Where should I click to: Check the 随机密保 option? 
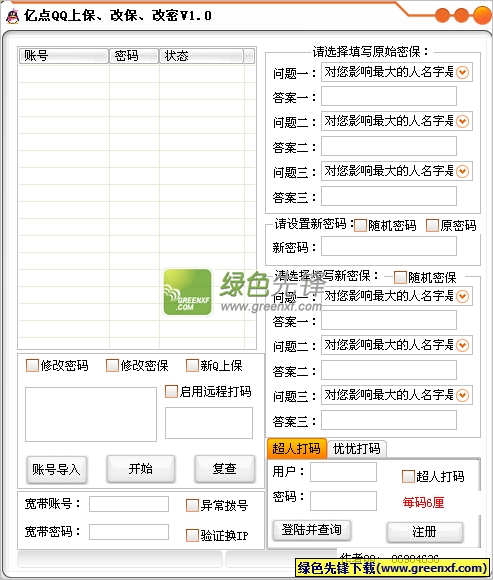click(400, 277)
